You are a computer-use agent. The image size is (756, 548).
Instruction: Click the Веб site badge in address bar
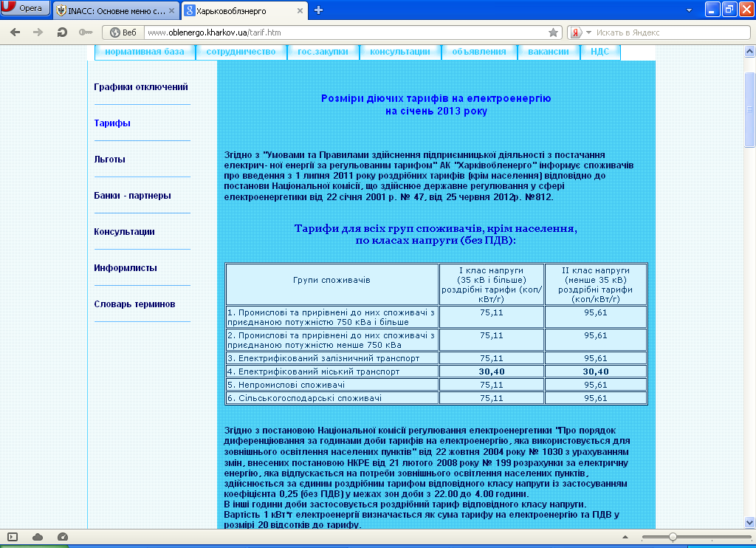(x=123, y=32)
